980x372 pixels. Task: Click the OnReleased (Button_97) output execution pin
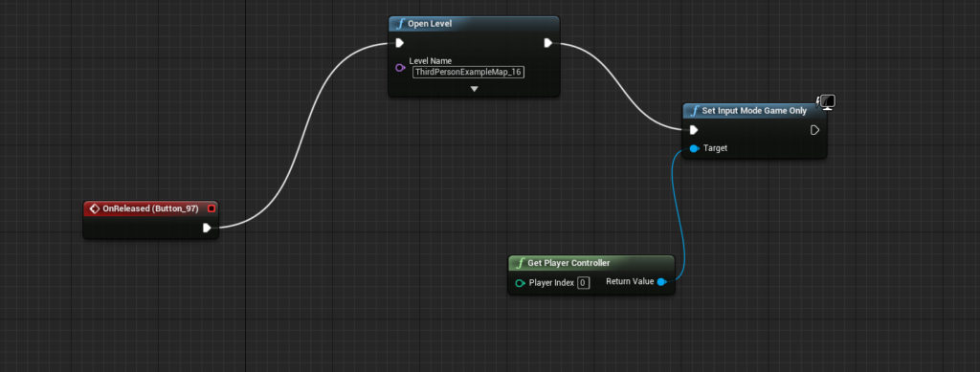[x=207, y=228]
